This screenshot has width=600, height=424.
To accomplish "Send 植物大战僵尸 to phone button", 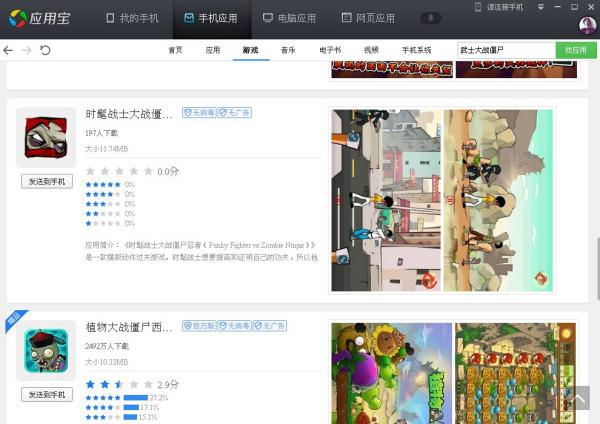I will click(47, 395).
